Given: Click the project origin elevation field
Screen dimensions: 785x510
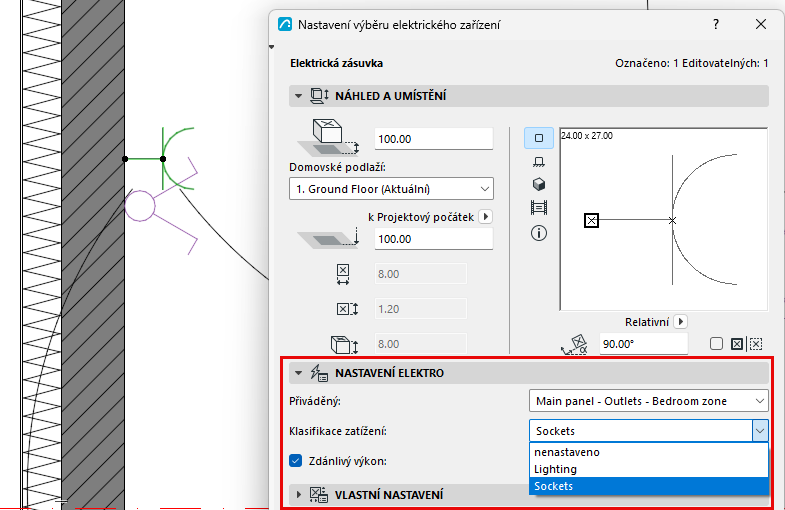Looking at the screenshot, I should click(434, 239).
